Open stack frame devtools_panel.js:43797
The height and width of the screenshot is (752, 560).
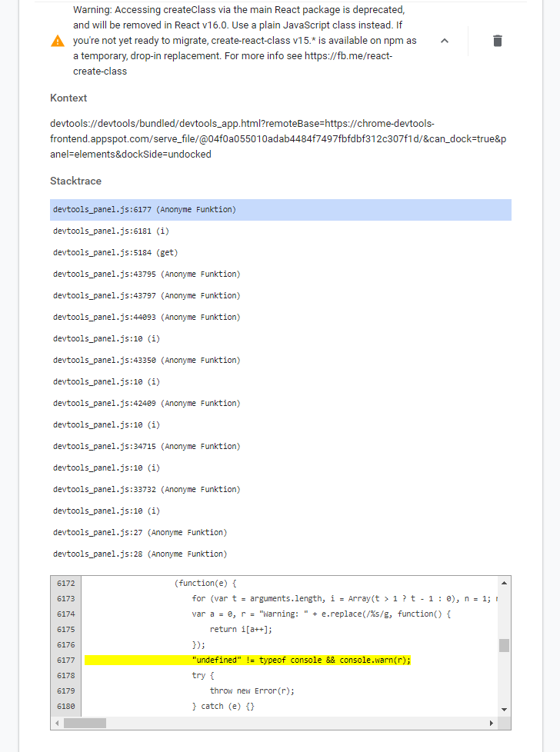tap(146, 296)
